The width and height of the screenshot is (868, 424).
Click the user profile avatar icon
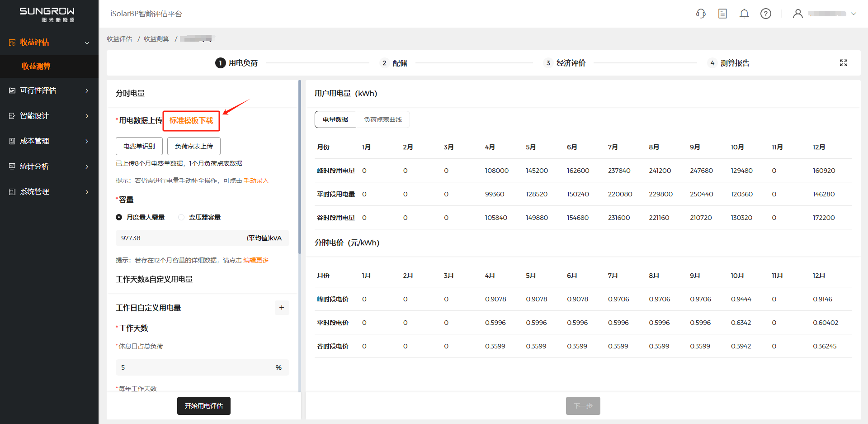tap(798, 14)
